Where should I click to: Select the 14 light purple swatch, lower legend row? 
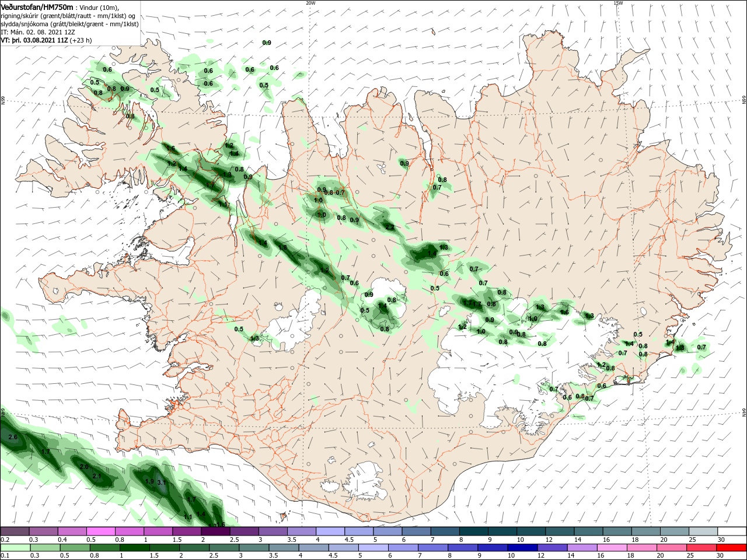582,548
